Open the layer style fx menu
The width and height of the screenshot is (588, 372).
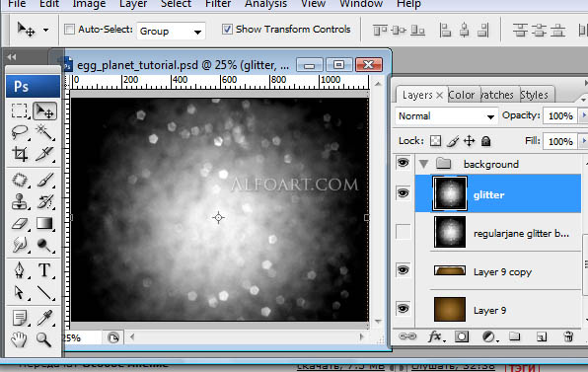(435, 336)
